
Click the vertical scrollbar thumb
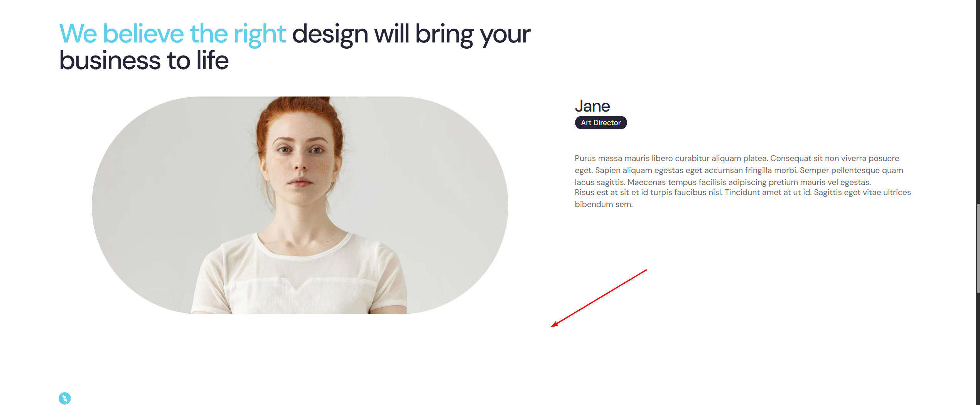click(978, 248)
